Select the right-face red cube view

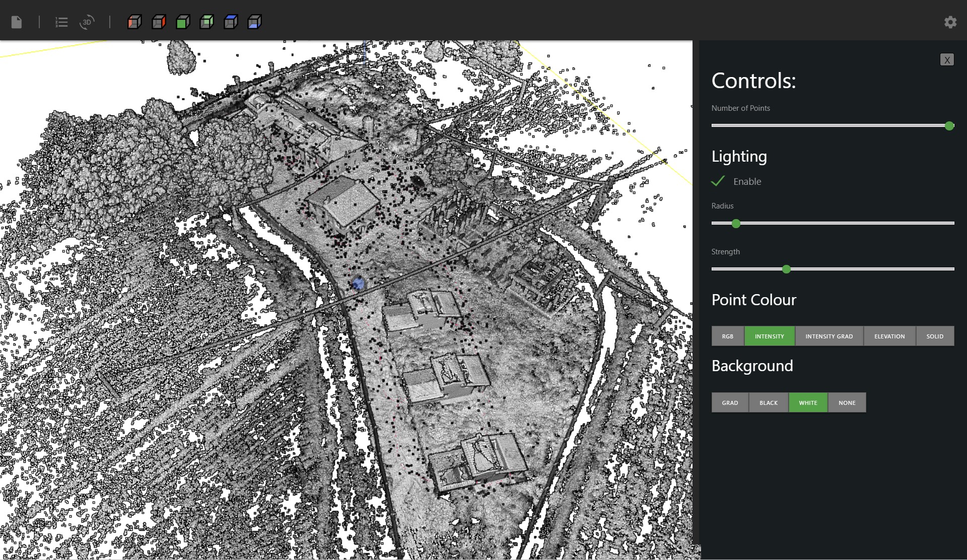pos(159,22)
